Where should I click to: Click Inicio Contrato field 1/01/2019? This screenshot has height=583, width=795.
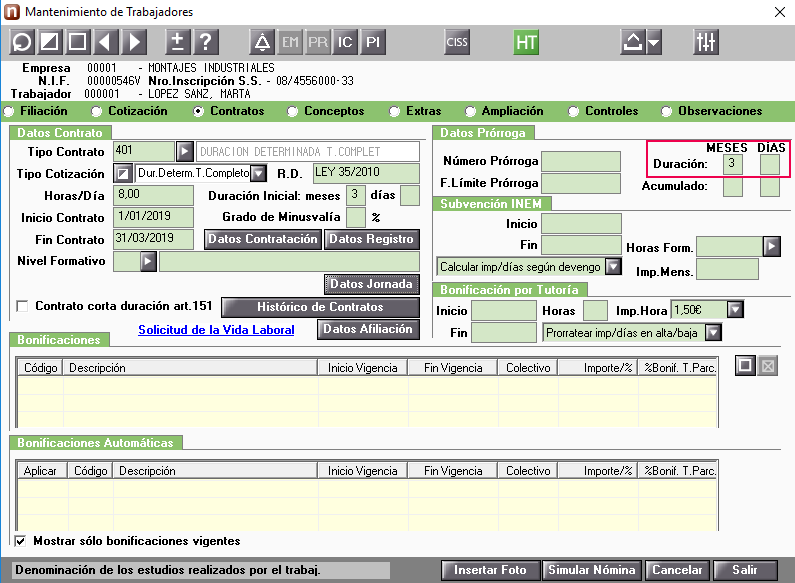pos(153,217)
